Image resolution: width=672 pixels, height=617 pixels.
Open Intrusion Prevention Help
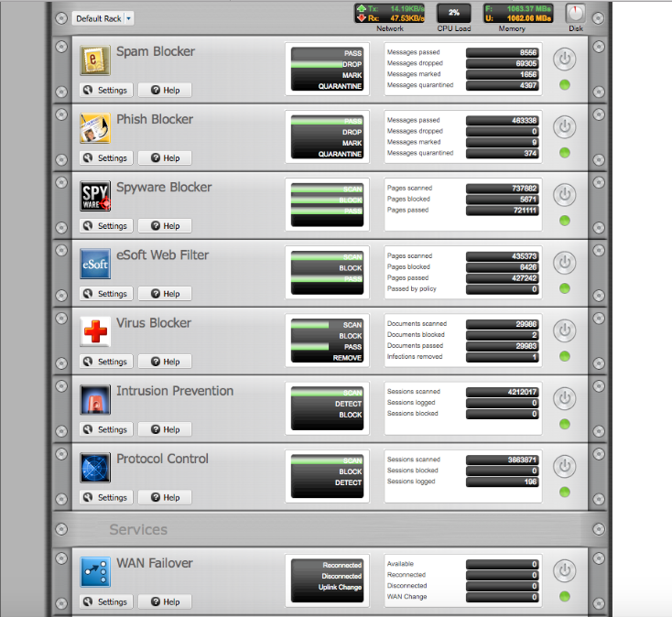165,429
